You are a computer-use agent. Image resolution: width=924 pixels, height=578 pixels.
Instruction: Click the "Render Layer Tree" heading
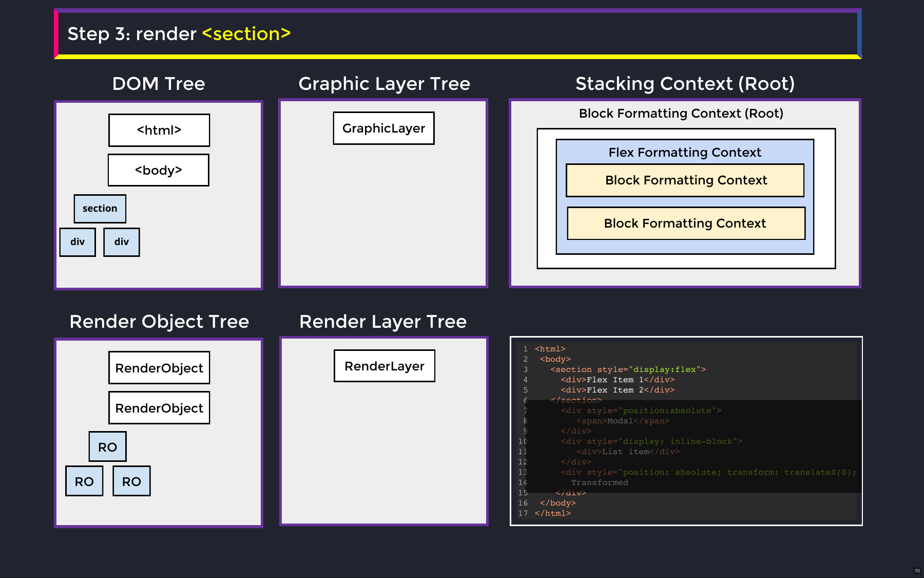[383, 322]
